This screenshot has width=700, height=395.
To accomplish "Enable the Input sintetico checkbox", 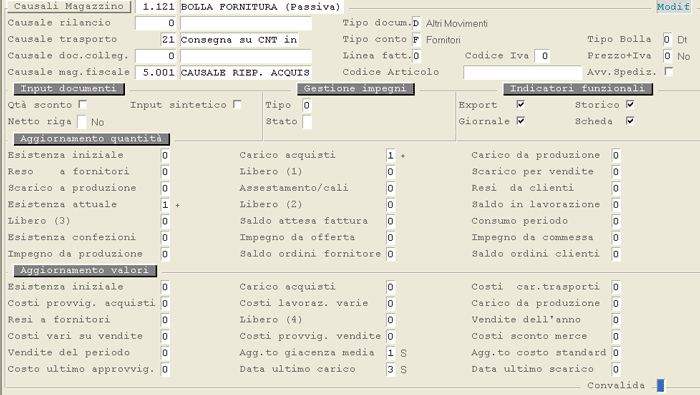I will tap(237, 104).
